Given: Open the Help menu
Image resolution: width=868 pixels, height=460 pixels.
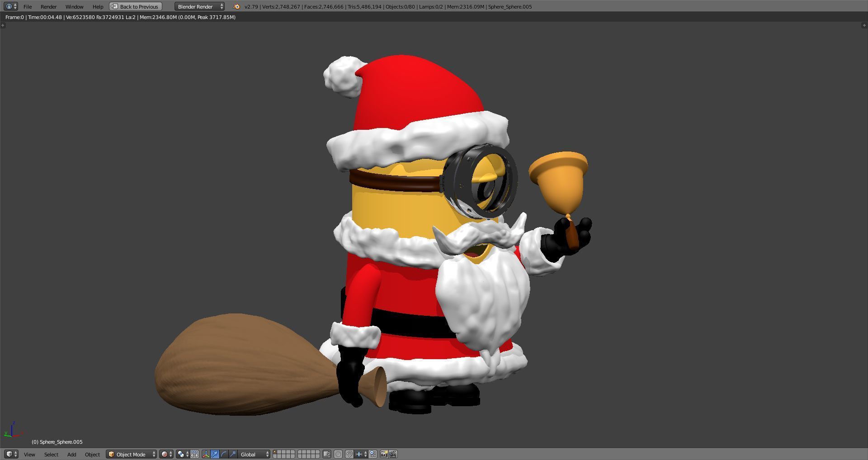Looking at the screenshot, I should 98,7.
